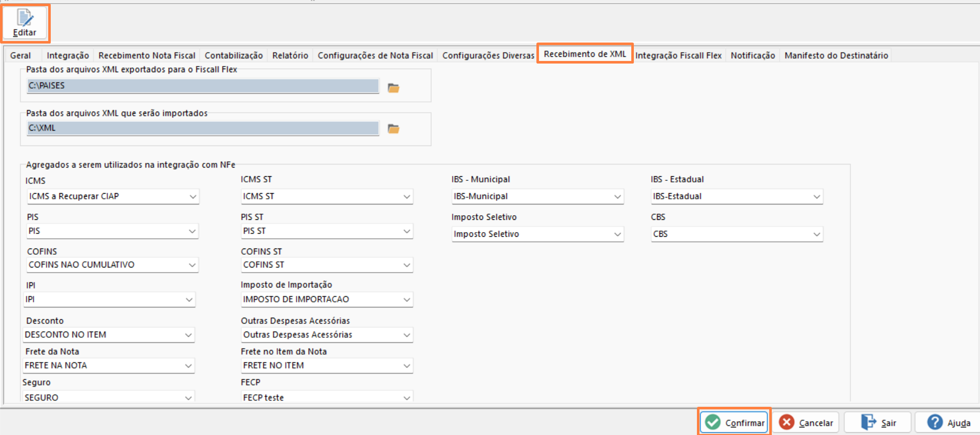Browse folder for Fiscall Flex exported XML

[x=393, y=88]
